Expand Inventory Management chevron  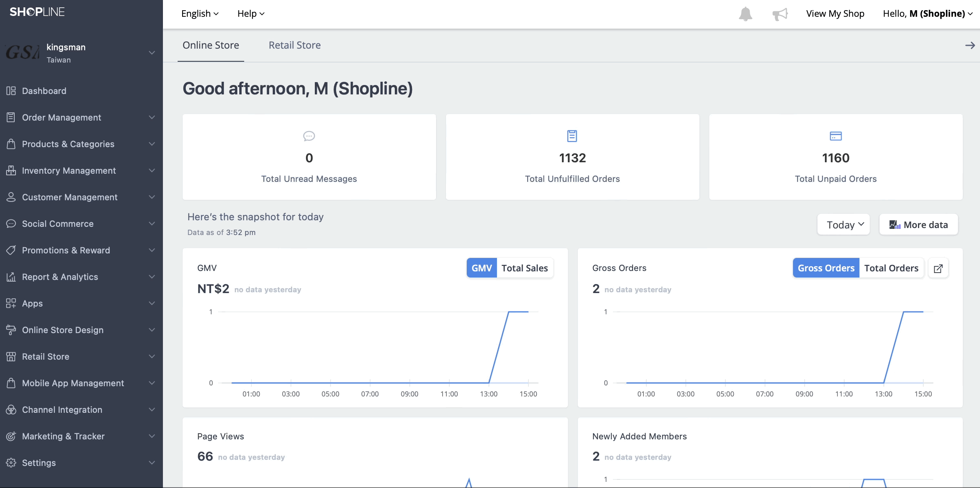point(152,170)
